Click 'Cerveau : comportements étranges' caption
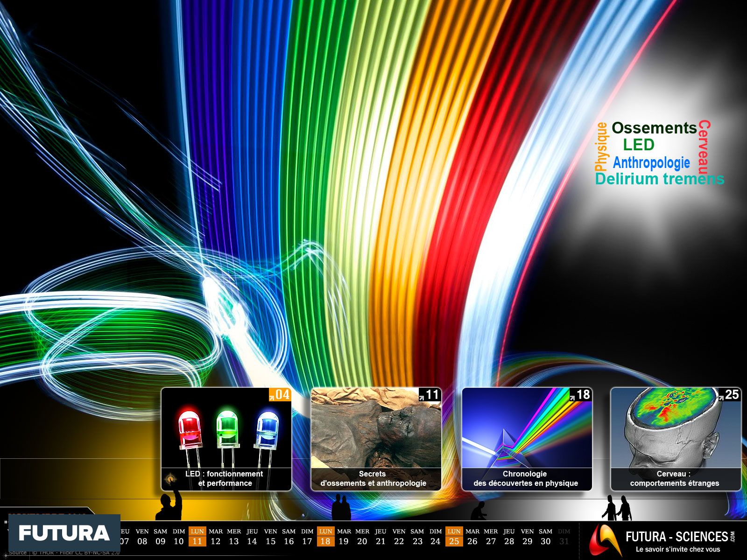Image resolution: width=747 pixels, height=560 pixels. click(x=675, y=478)
